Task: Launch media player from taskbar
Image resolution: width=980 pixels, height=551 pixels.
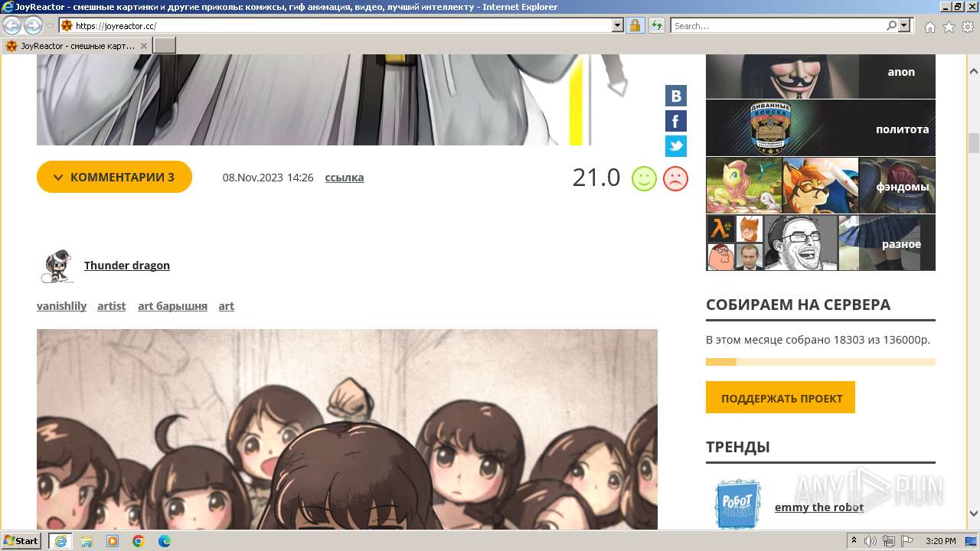Action: tap(113, 541)
